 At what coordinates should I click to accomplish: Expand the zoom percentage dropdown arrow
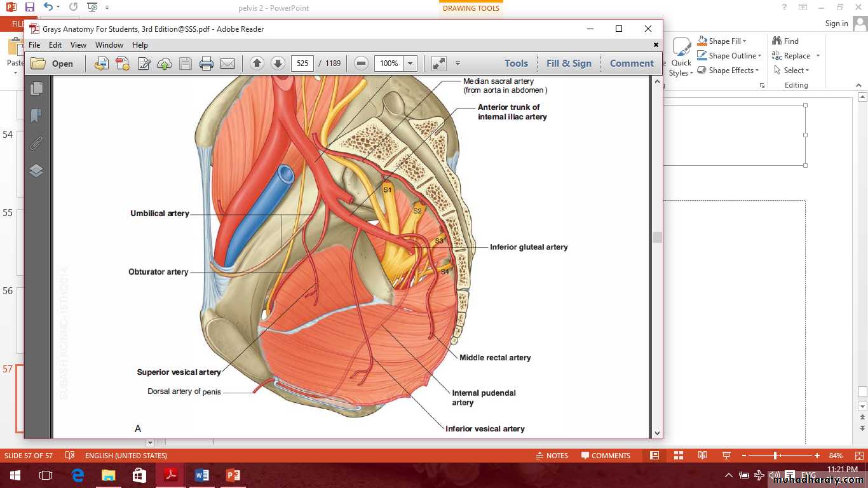pos(410,64)
